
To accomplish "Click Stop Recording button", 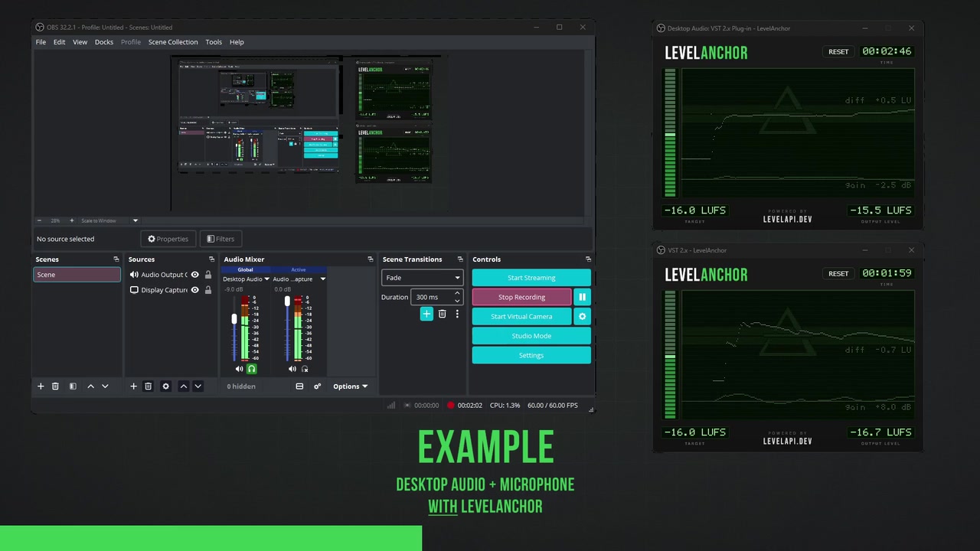I will click(521, 297).
